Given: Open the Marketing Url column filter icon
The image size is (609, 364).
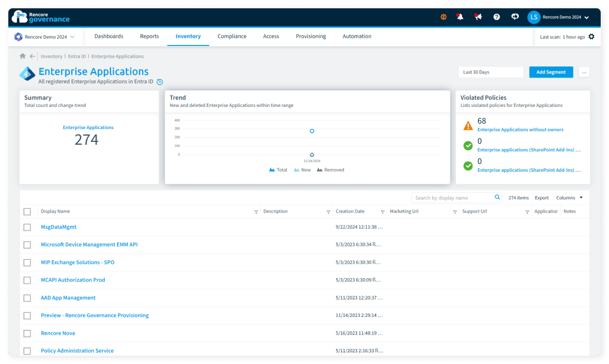Looking at the screenshot, I should pyautogui.click(x=455, y=212).
